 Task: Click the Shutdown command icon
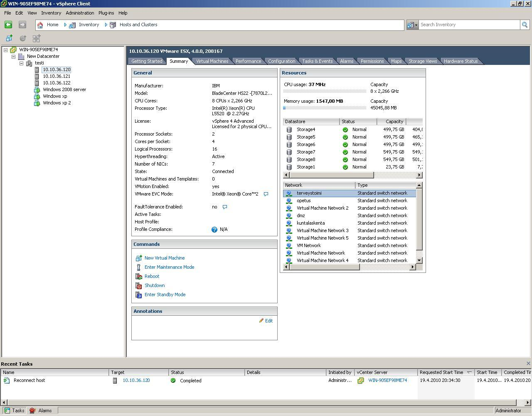coord(139,285)
